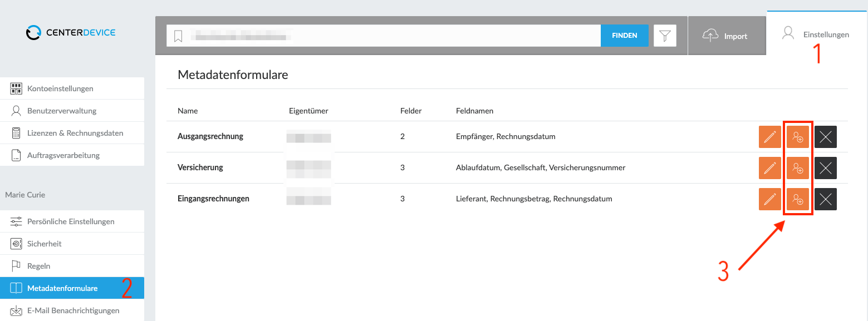Click the Feldnamen column header
This screenshot has height=321, width=868.
pos(474,111)
